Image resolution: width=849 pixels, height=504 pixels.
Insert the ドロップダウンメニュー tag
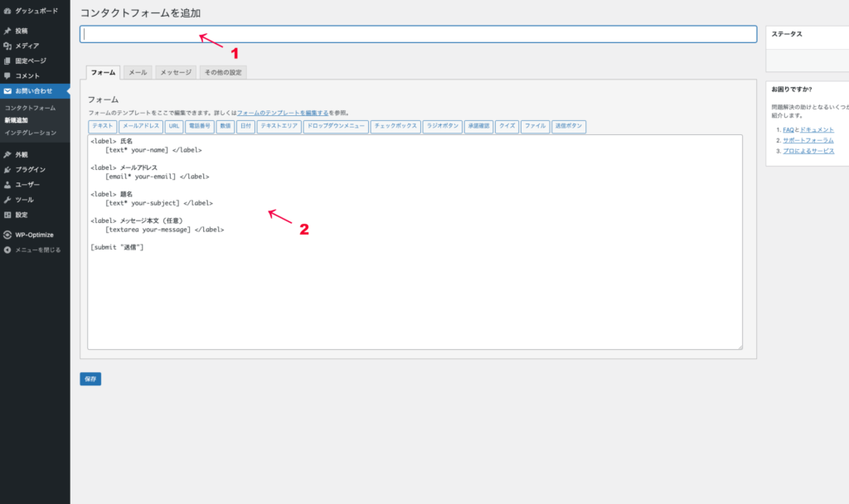pos(335,127)
